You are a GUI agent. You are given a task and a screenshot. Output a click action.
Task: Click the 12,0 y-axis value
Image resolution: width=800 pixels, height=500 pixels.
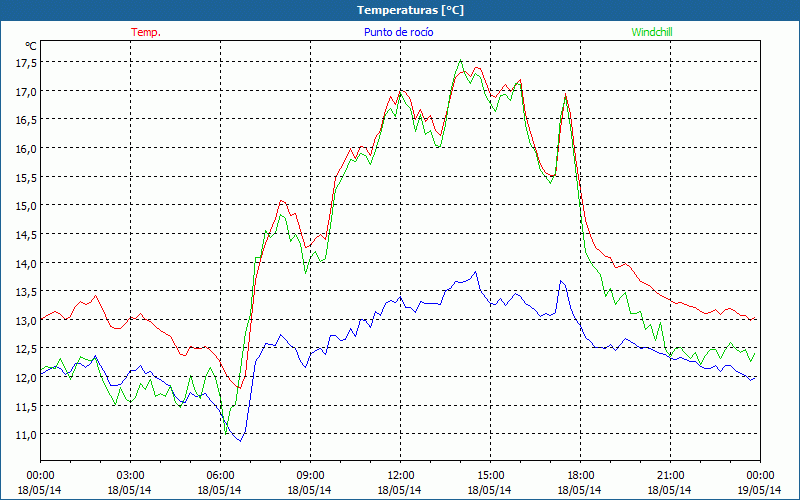(27, 378)
